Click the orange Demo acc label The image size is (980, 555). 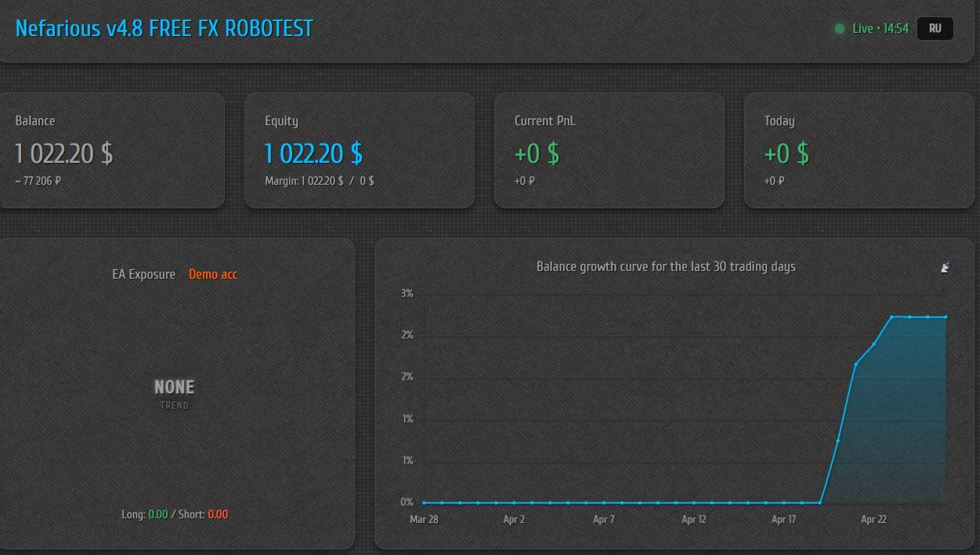(213, 274)
